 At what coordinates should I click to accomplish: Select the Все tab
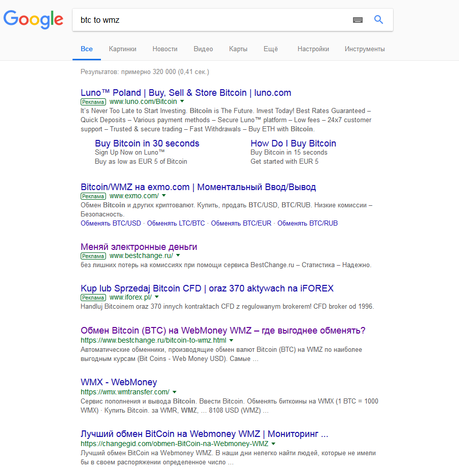(x=87, y=49)
